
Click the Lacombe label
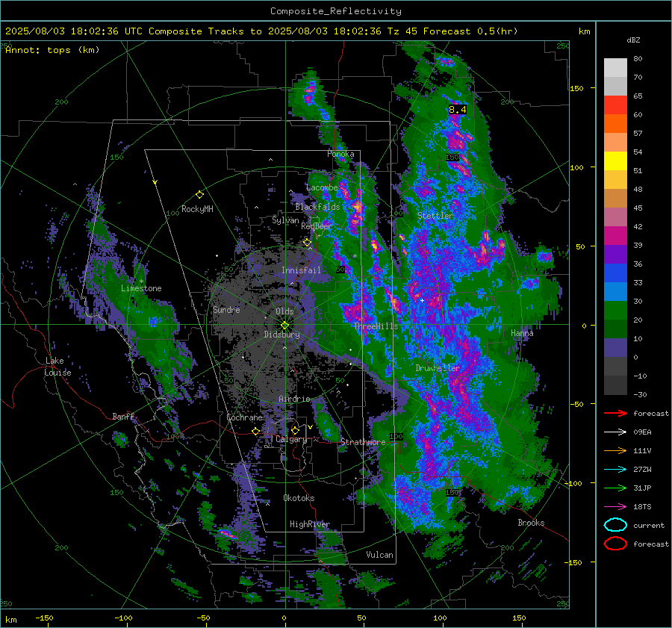pyautogui.click(x=322, y=187)
